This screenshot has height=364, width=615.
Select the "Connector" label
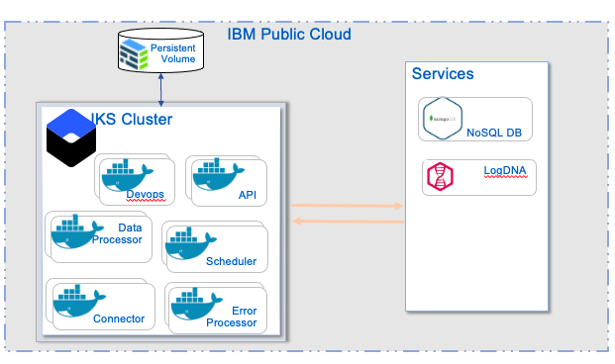(x=119, y=318)
